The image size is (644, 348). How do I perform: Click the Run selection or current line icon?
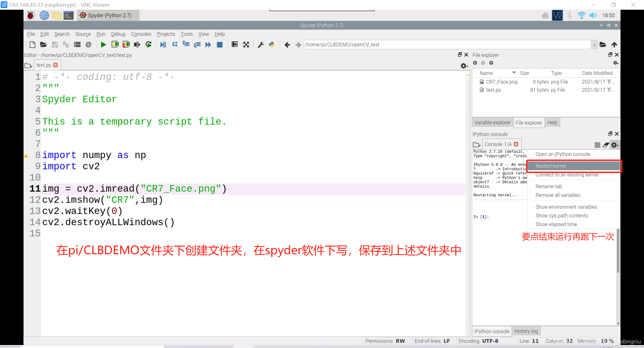(x=137, y=45)
